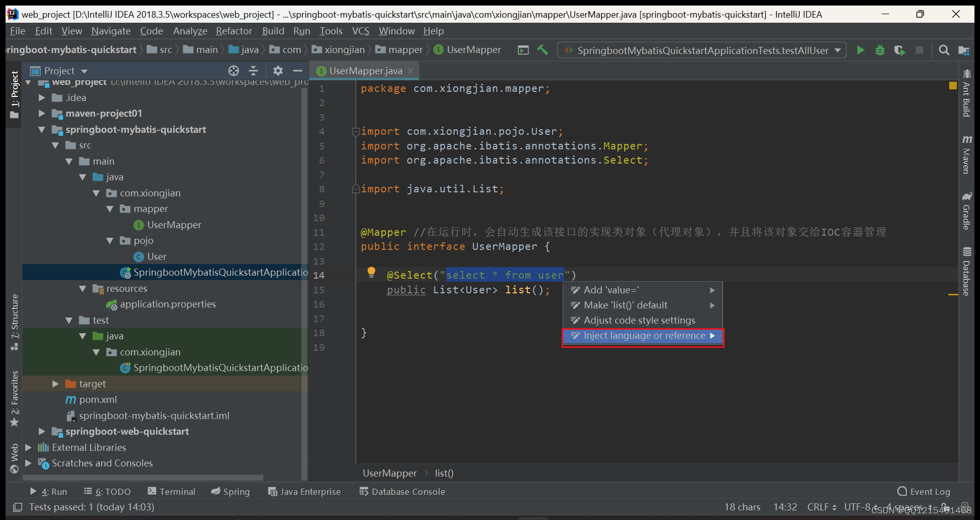The image size is (980, 520).
Task: Start debugging with the green bug icon
Action: 880,50
